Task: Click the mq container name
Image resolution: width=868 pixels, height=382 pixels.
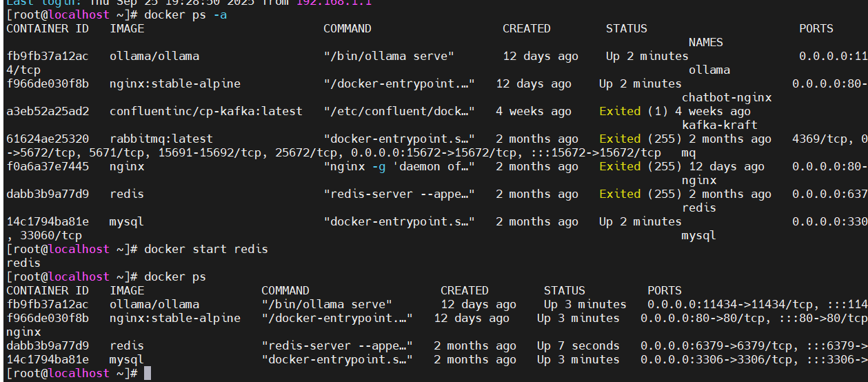Action: coord(689,152)
